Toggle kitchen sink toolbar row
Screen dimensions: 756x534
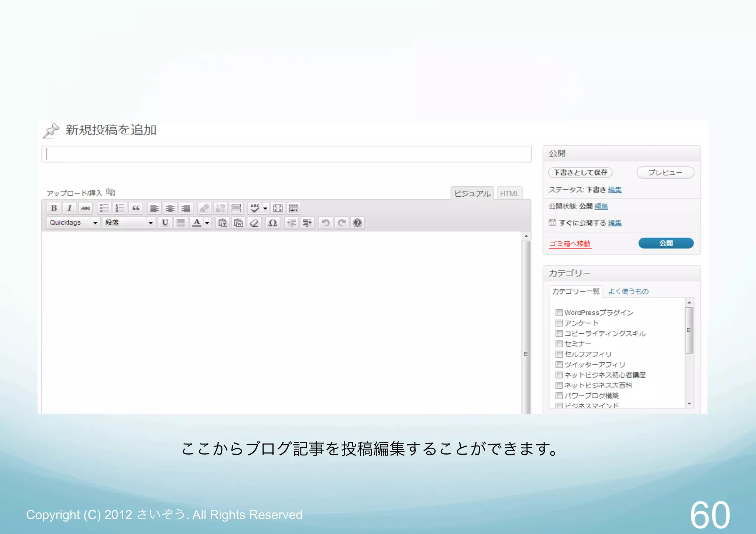(294, 208)
